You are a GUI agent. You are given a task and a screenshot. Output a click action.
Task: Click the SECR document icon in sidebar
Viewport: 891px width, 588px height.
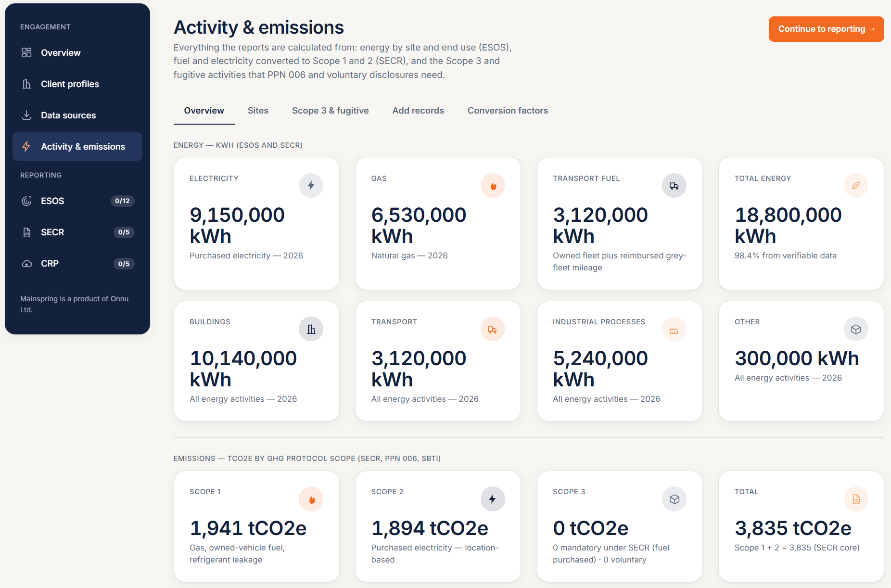[26, 232]
